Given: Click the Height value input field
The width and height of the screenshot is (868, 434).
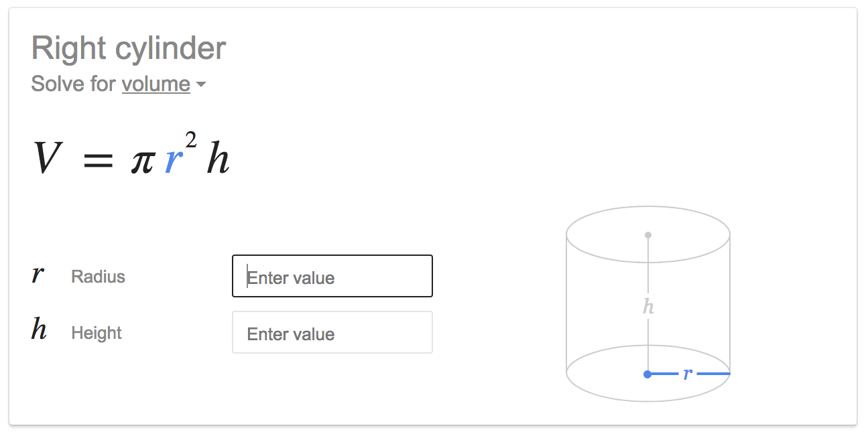Looking at the screenshot, I should click(332, 332).
